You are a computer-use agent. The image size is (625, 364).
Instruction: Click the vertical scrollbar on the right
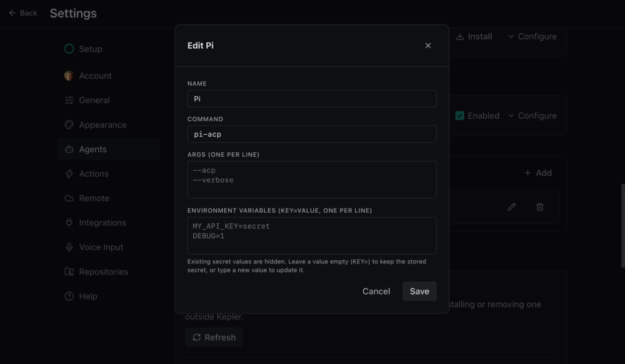point(623,226)
